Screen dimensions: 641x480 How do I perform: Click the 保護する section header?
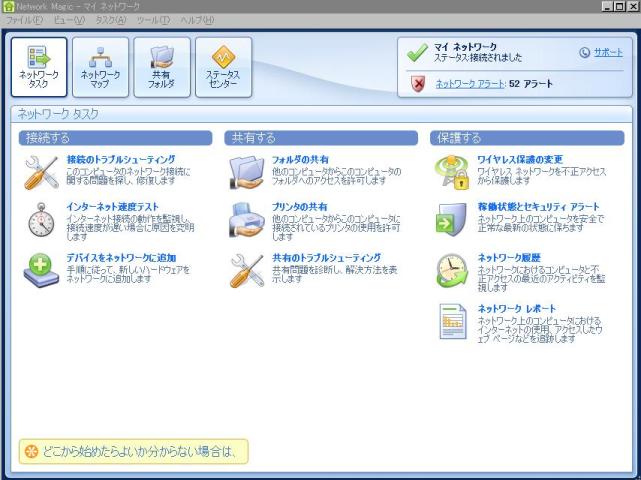[x=527, y=138]
